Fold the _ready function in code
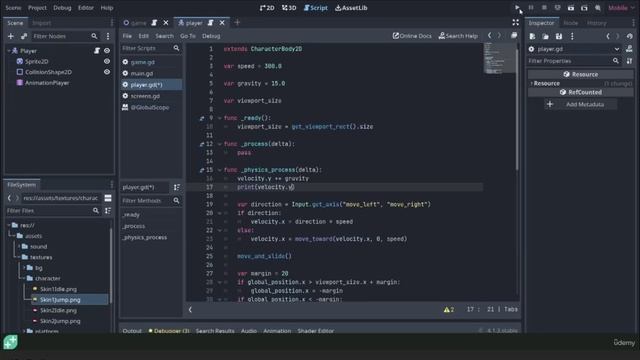640x360 pixels. pos(220,118)
